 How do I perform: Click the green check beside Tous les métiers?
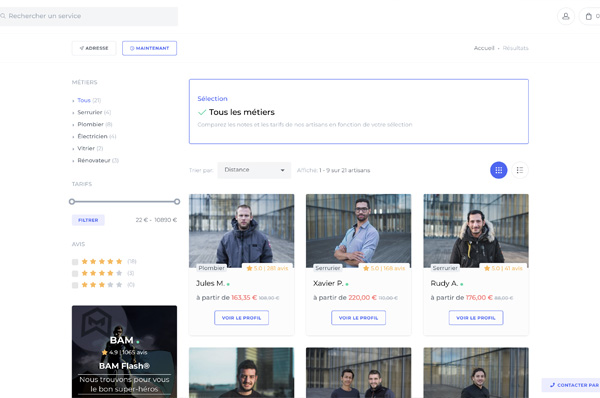(x=202, y=113)
